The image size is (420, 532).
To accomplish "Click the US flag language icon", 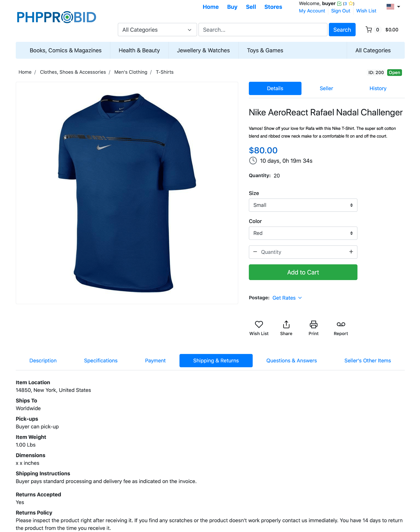I will [390, 7].
